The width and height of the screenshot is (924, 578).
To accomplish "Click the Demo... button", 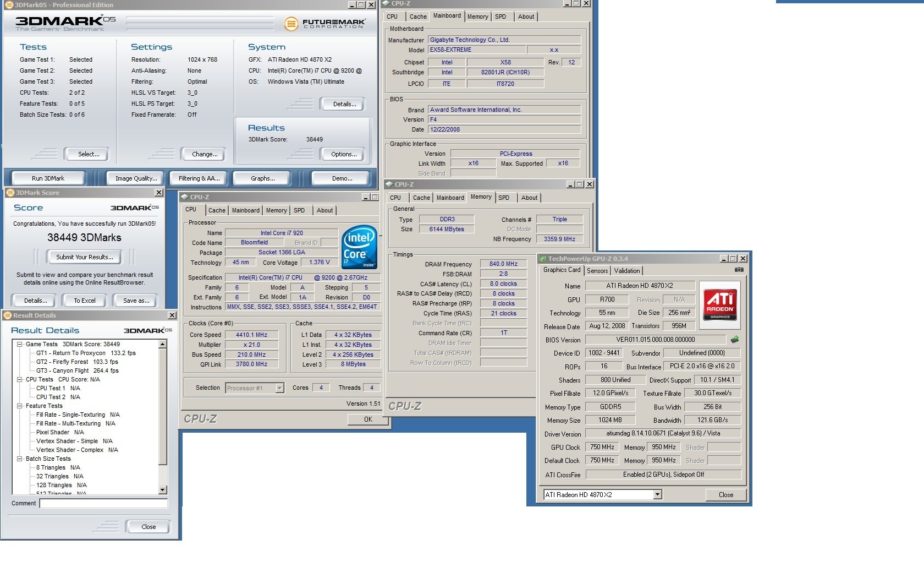I will pyautogui.click(x=342, y=178).
